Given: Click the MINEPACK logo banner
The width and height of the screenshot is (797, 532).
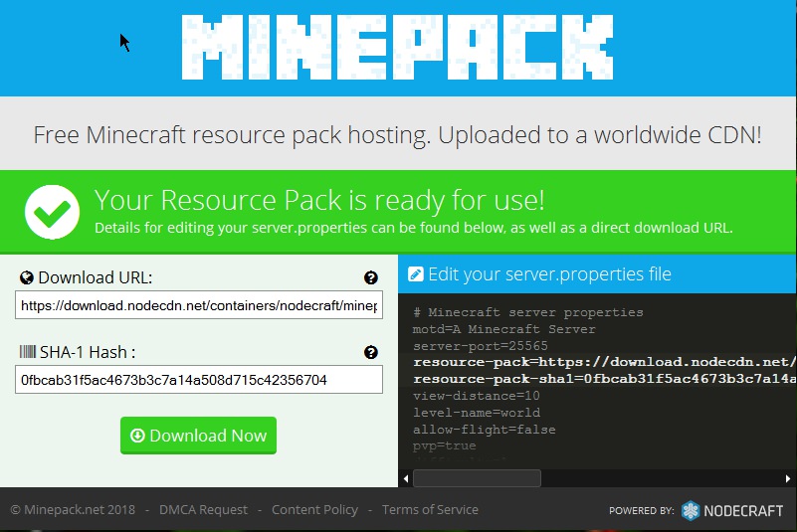Looking at the screenshot, I should coord(397,48).
